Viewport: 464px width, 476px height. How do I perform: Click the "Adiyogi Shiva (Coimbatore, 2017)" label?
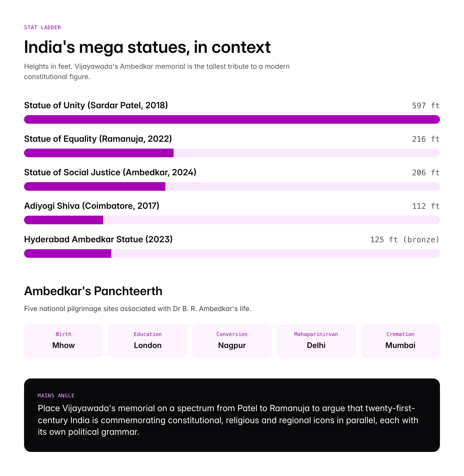(x=92, y=206)
